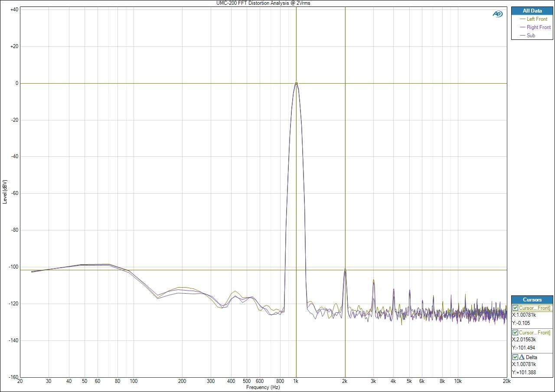Select the Sub trace in legend
The height and width of the screenshot is (392, 555).
[531, 36]
